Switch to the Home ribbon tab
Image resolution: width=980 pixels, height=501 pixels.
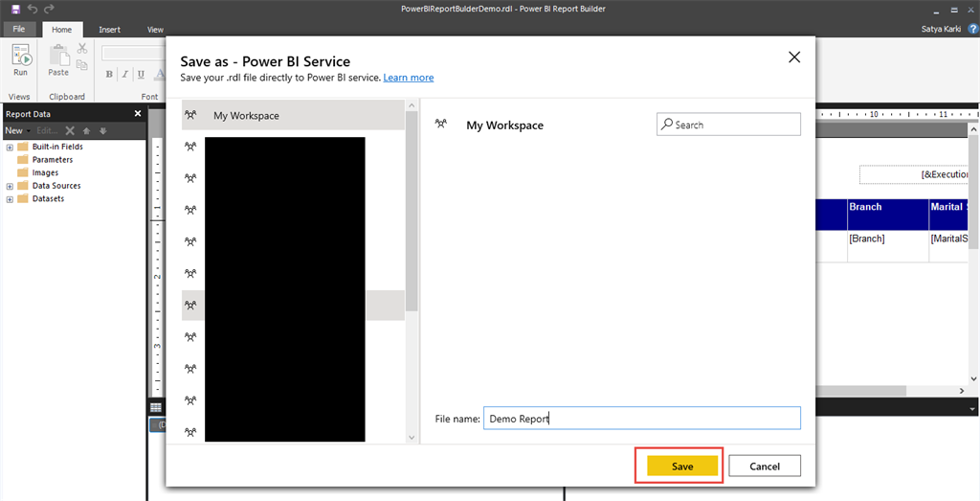pos(62,30)
